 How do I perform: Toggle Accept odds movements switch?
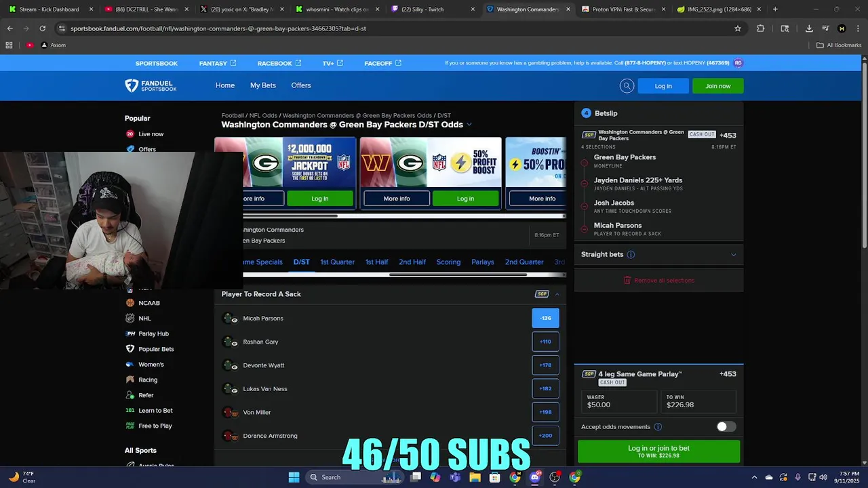726,427
